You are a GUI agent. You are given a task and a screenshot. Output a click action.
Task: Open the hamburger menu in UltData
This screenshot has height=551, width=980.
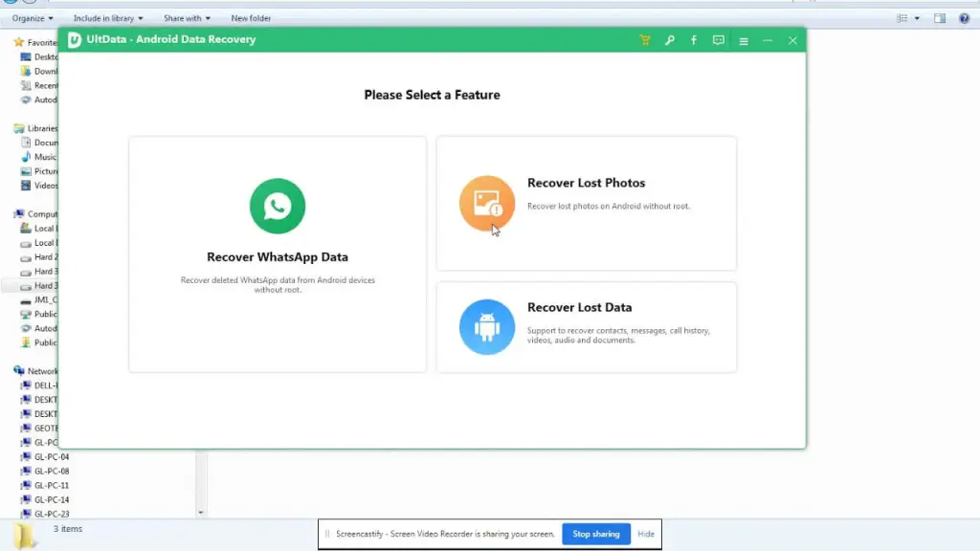(744, 40)
